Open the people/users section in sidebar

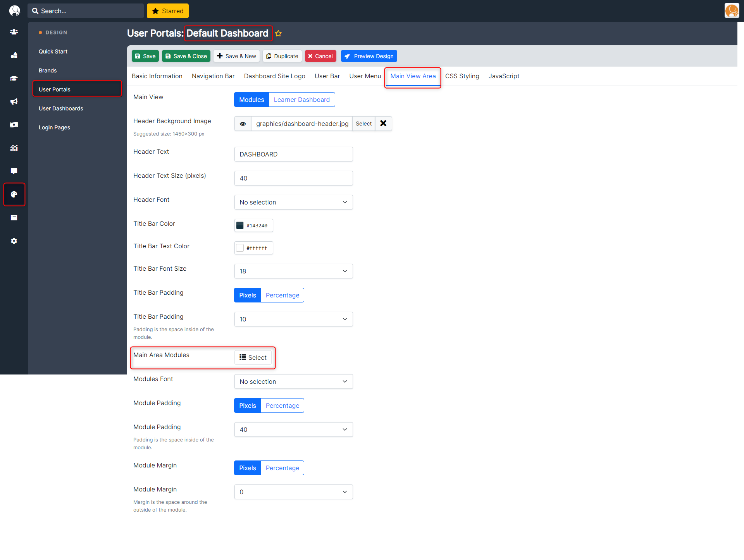(14, 32)
